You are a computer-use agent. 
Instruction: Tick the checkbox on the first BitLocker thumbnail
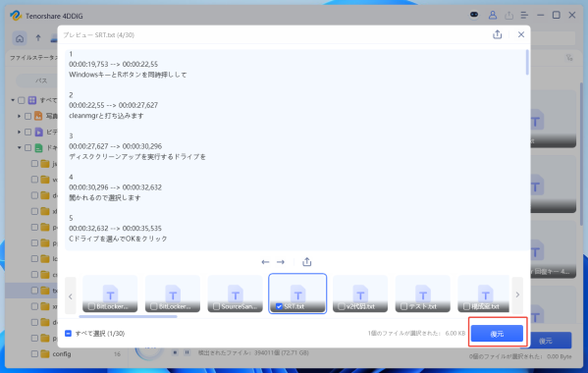click(91, 306)
